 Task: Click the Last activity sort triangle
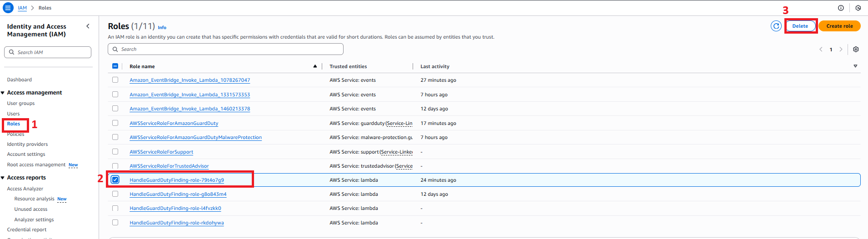[855, 66]
